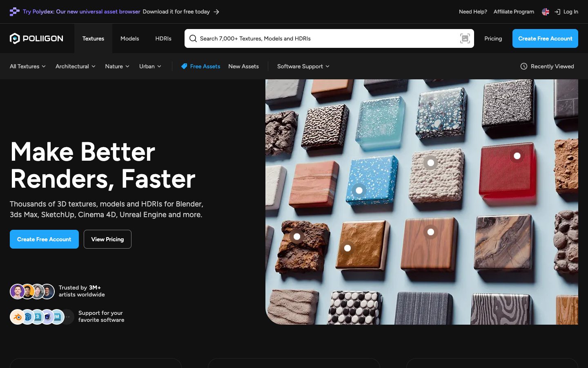
Task: Click the Blender software icon
Action: (x=17, y=317)
